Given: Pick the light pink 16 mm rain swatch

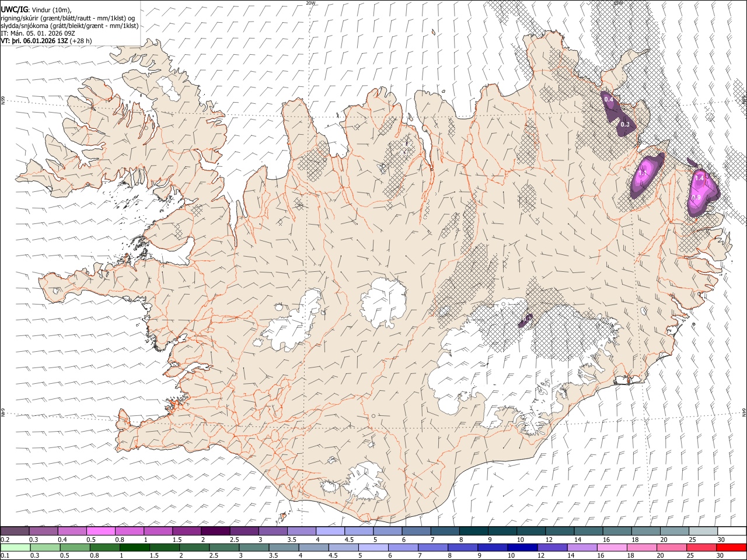Looking at the screenshot, I should 611,548.
